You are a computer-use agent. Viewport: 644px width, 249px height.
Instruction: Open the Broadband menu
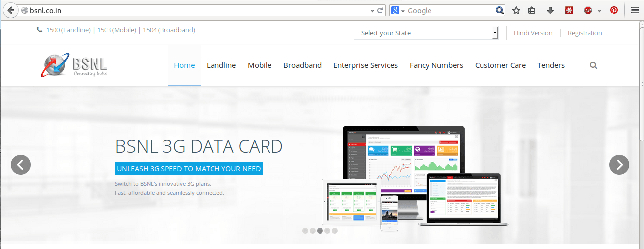(302, 65)
